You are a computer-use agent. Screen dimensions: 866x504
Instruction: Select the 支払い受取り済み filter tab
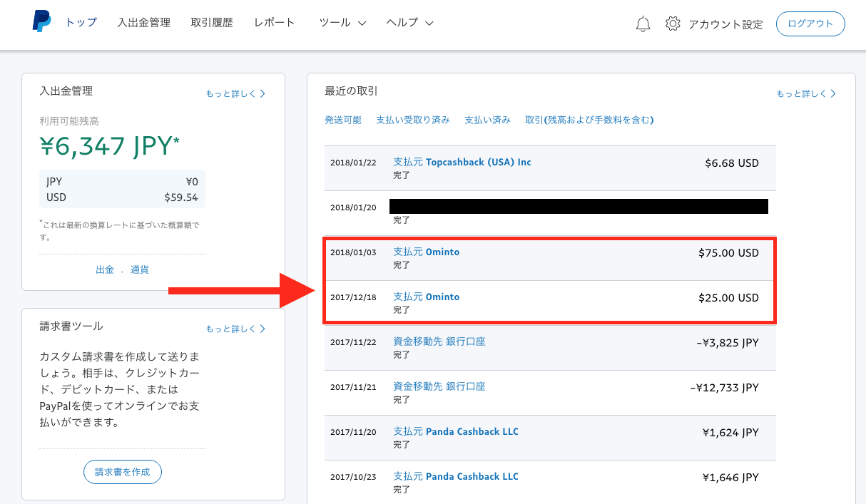click(x=413, y=120)
